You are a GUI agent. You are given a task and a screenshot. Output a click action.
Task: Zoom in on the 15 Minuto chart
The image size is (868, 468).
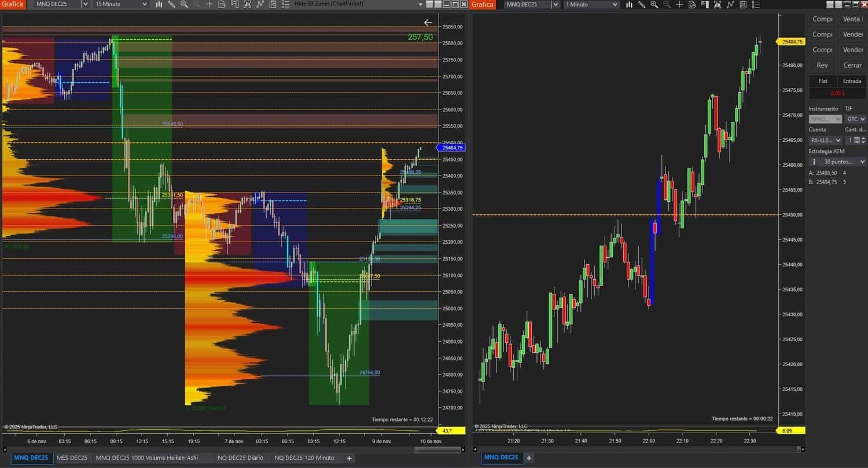click(x=184, y=4)
